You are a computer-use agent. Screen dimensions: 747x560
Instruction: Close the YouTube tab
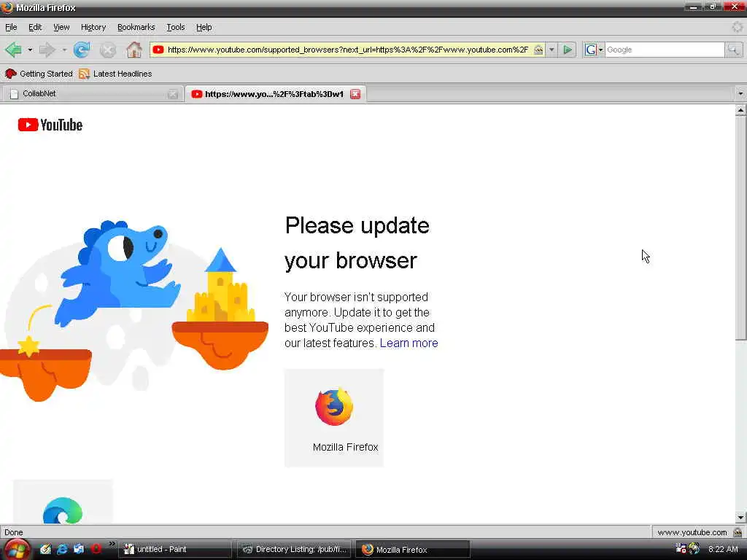coord(355,94)
